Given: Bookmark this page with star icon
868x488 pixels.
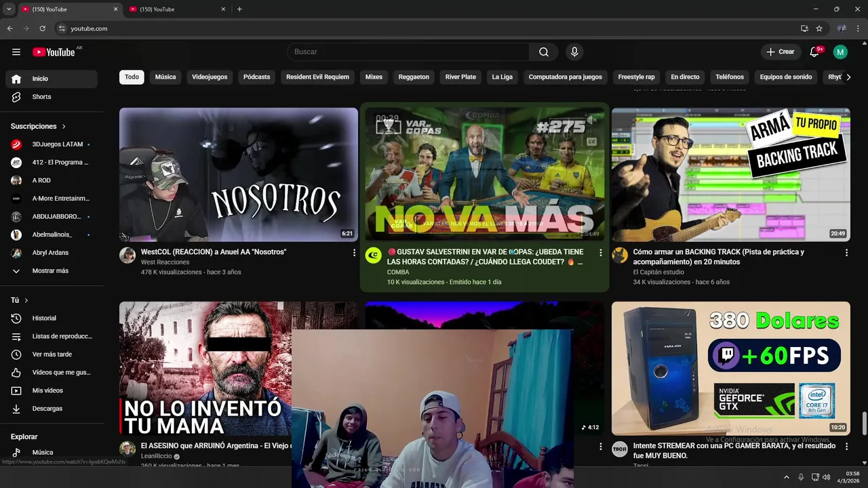Looking at the screenshot, I should [x=819, y=28].
